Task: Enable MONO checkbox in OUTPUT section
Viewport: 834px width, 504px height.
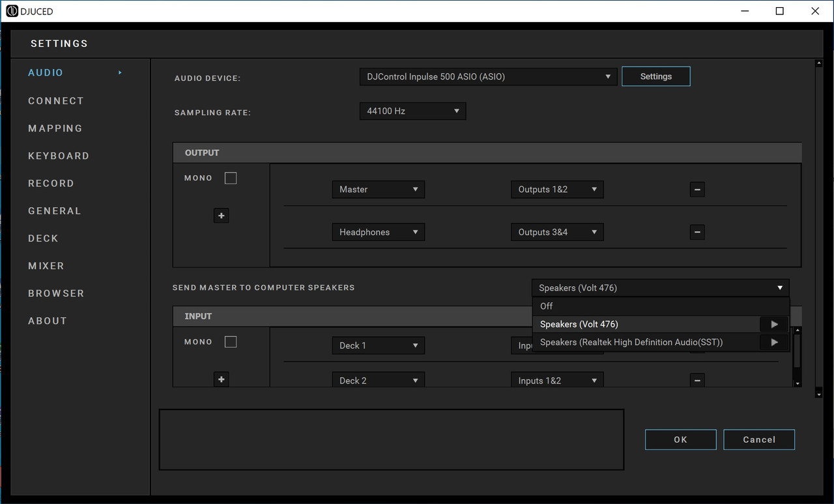Action: (x=231, y=178)
